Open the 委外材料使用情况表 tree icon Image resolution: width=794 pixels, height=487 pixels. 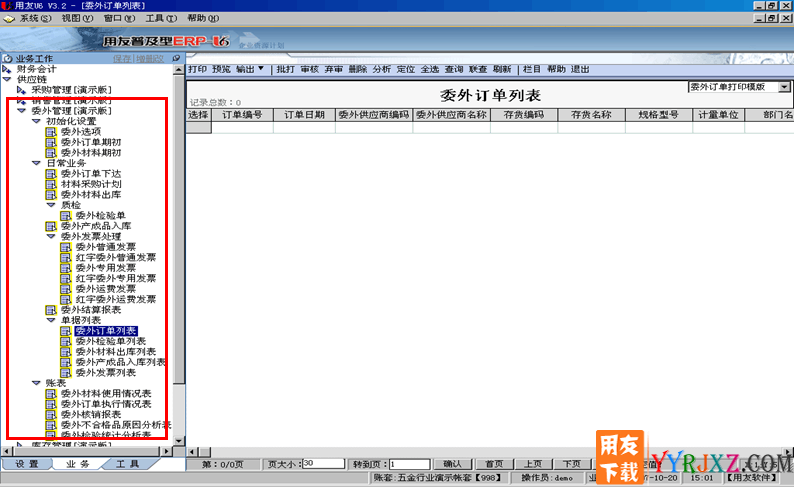pos(51,394)
